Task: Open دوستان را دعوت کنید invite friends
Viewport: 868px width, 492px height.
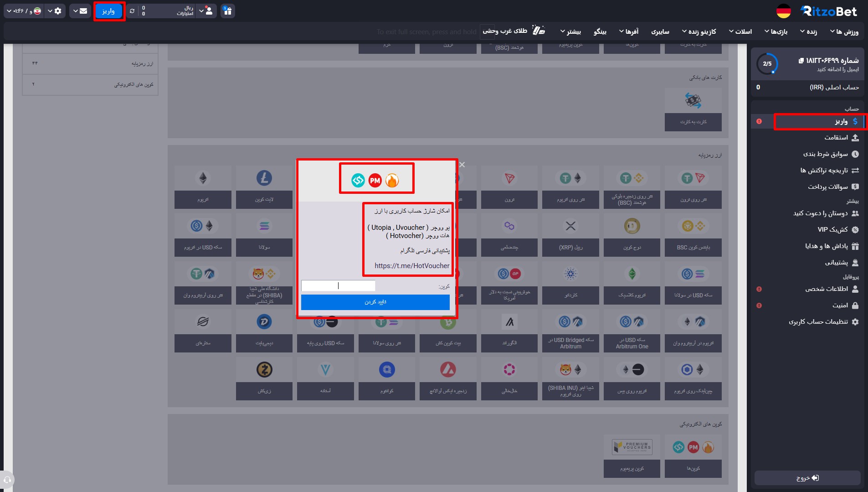Action: click(x=808, y=213)
